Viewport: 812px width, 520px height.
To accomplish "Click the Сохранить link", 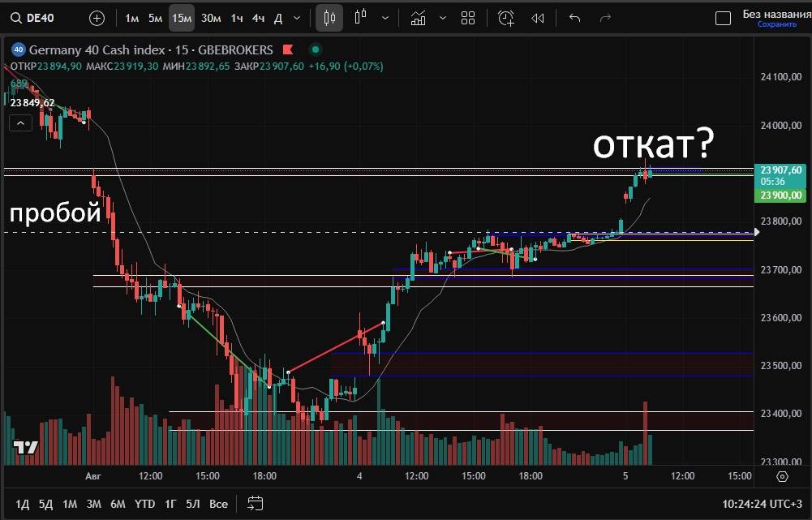I will pyautogui.click(x=776, y=24).
